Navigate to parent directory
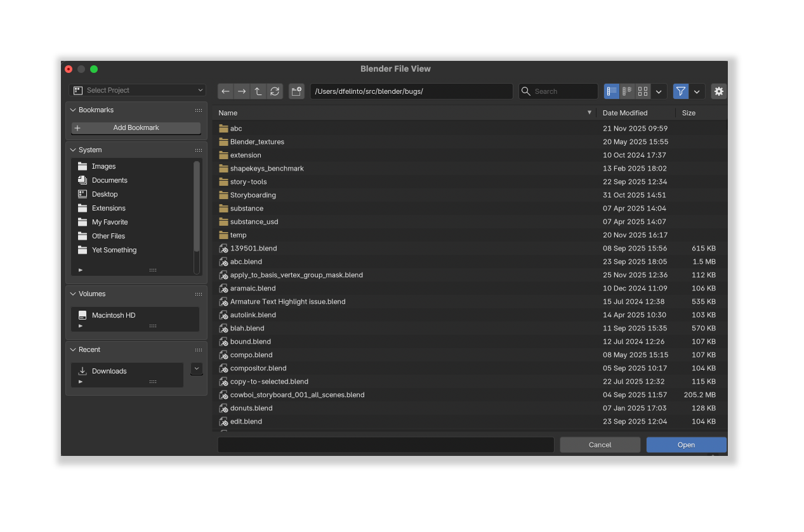Viewport: 804px width, 532px height. [x=258, y=91]
